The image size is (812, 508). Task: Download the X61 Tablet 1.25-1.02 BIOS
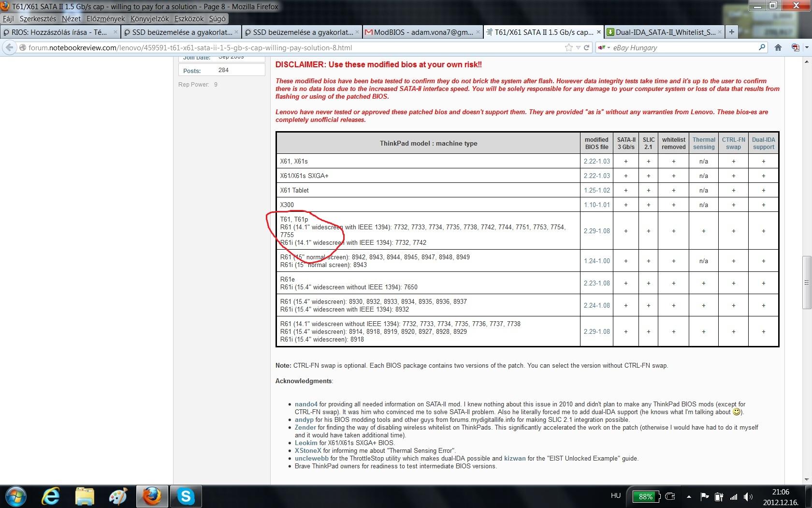click(x=596, y=190)
